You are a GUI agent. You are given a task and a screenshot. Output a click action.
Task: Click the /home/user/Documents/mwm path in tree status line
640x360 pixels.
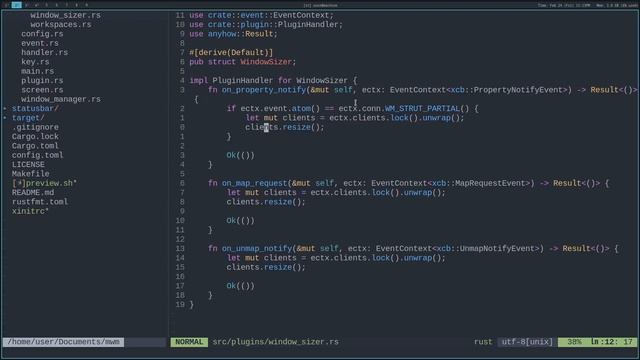click(x=64, y=342)
